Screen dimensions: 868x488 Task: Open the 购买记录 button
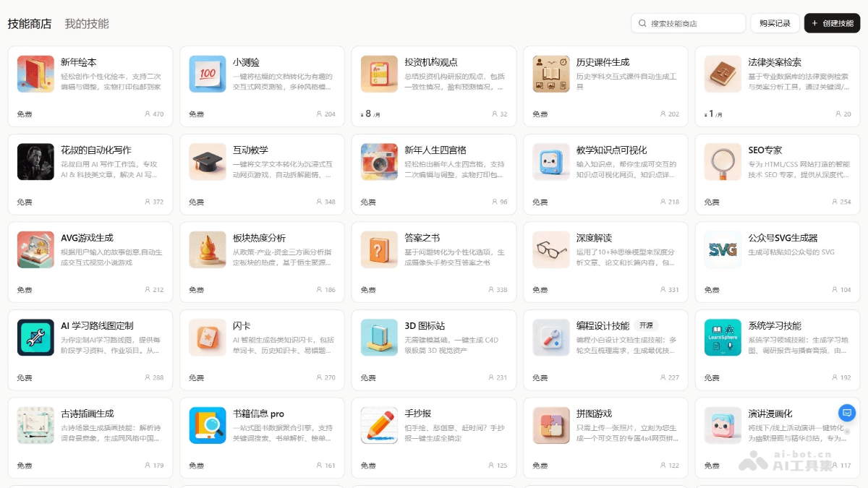pos(775,23)
